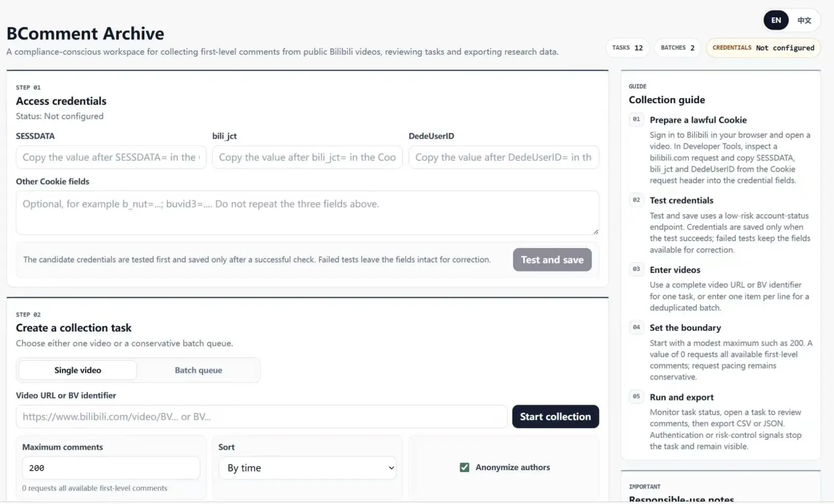
Task: Click the textarea resize handle corner
Action: click(x=595, y=231)
